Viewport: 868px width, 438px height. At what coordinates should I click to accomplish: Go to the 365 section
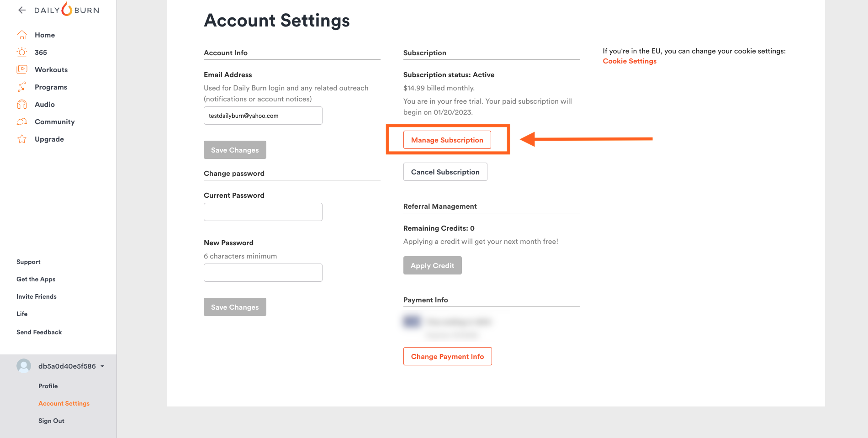[x=41, y=53]
